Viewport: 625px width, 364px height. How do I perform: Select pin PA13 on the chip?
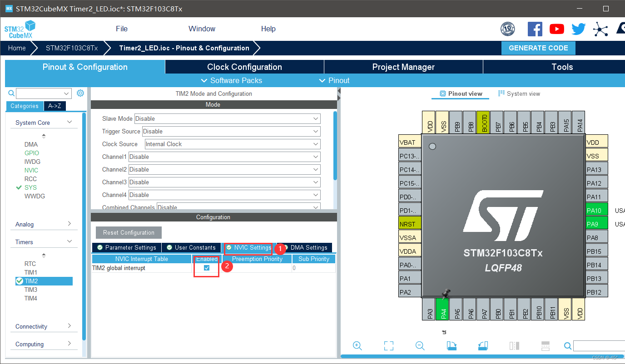[597, 169]
